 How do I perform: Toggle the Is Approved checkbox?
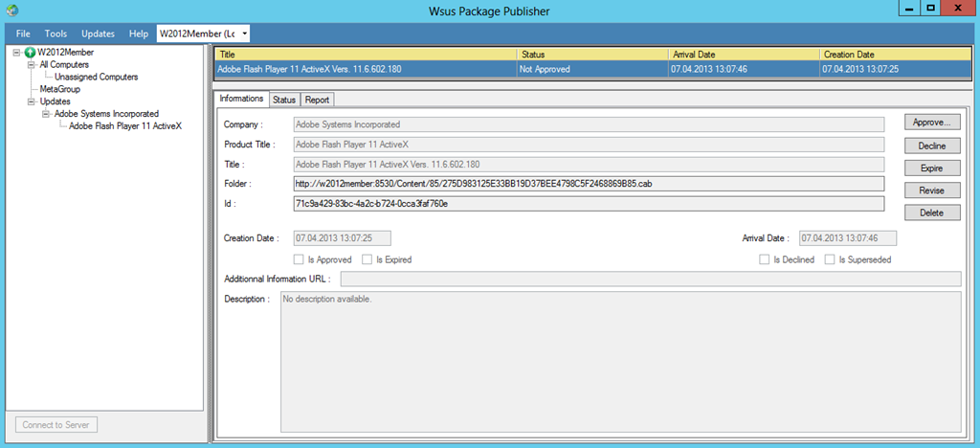(298, 259)
